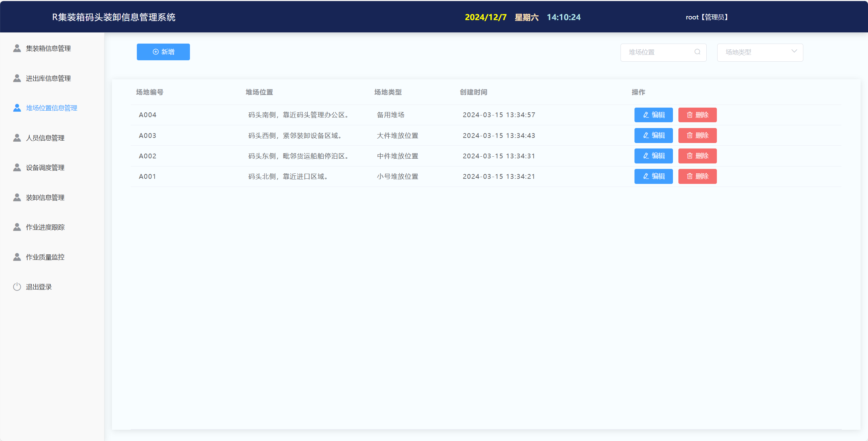868x441 pixels.
Task: Focus the 堆场位置 search input
Action: tap(657, 52)
